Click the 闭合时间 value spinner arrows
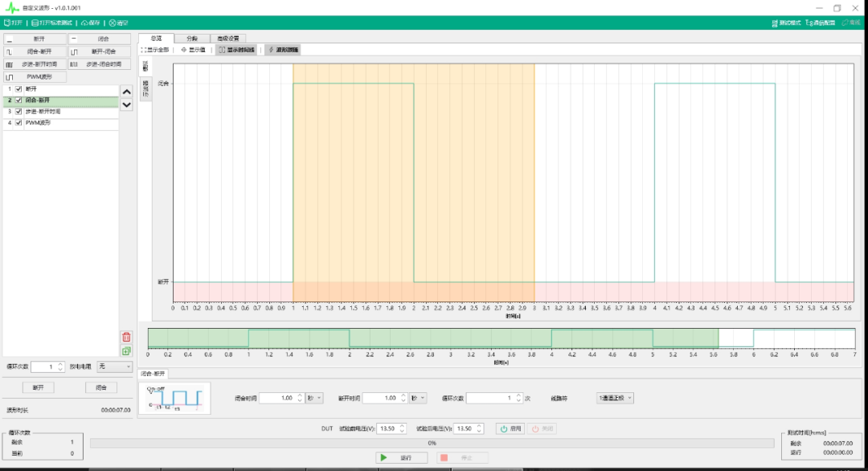 pos(300,398)
